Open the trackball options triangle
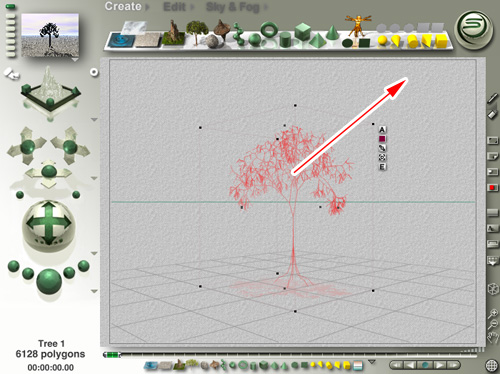 (x=94, y=253)
